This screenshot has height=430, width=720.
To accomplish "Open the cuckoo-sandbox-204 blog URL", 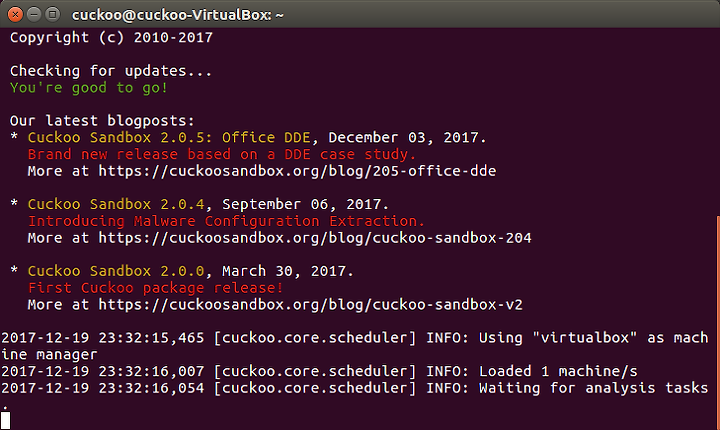I will (x=315, y=238).
